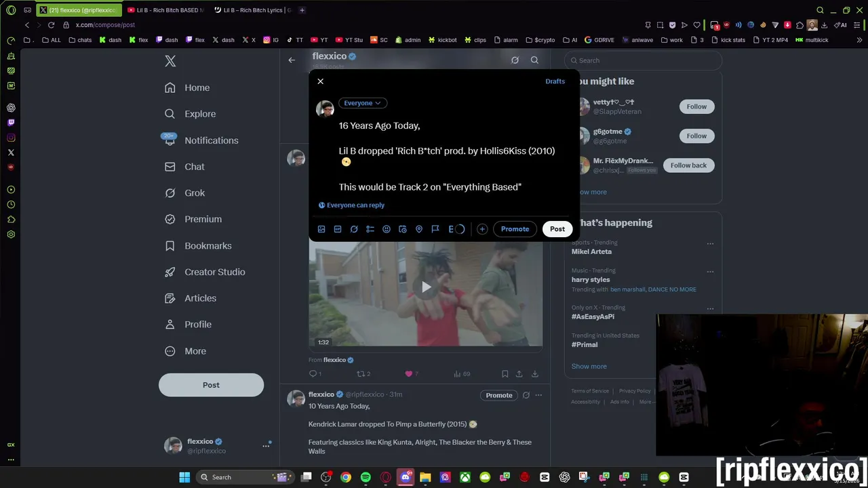Open more options for harry styles trend
The height and width of the screenshot is (488, 868).
click(710, 272)
